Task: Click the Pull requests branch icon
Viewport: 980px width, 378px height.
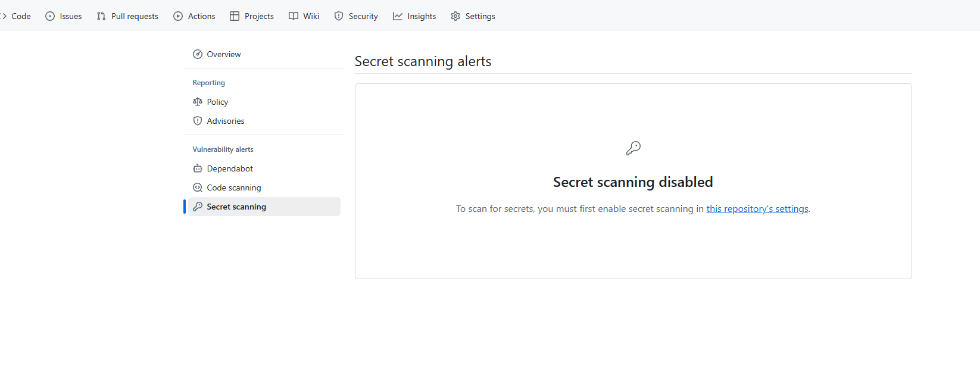Action: tap(101, 16)
